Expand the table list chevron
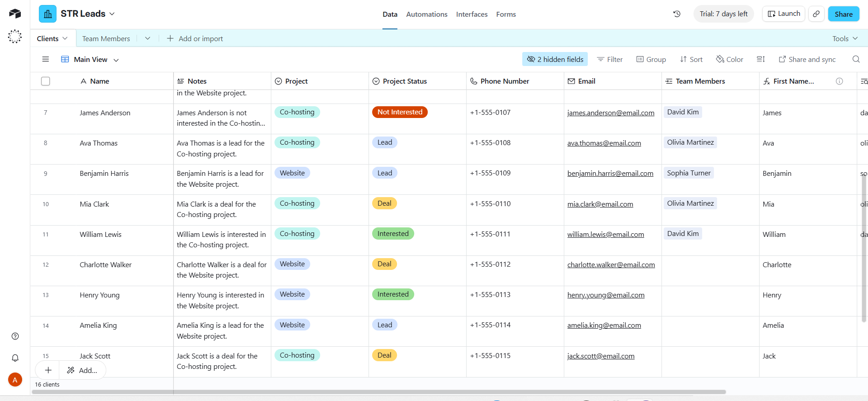Image resolution: width=868 pixels, height=401 pixels. 147,38
